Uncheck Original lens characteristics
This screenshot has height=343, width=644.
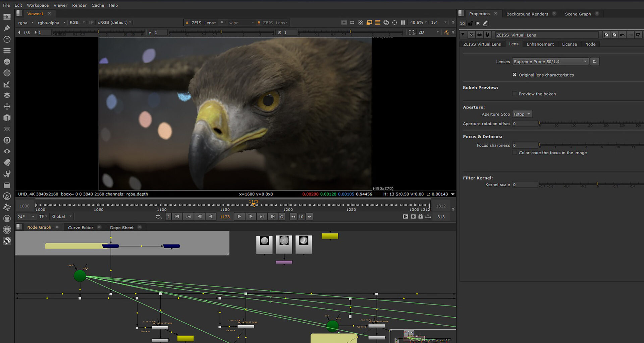[x=515, y=75]
